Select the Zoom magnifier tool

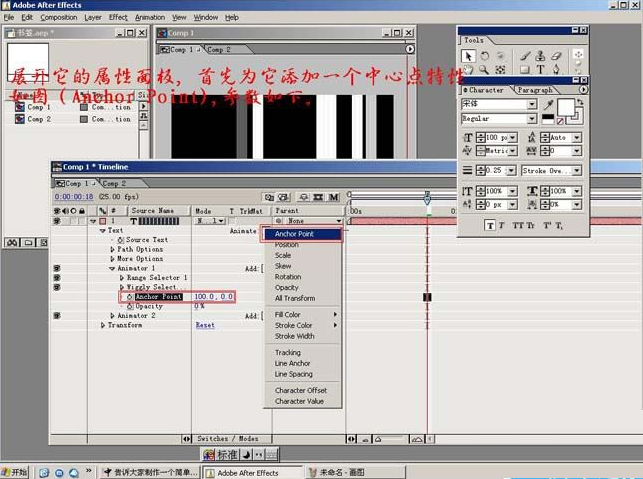(x=485, y=70)
